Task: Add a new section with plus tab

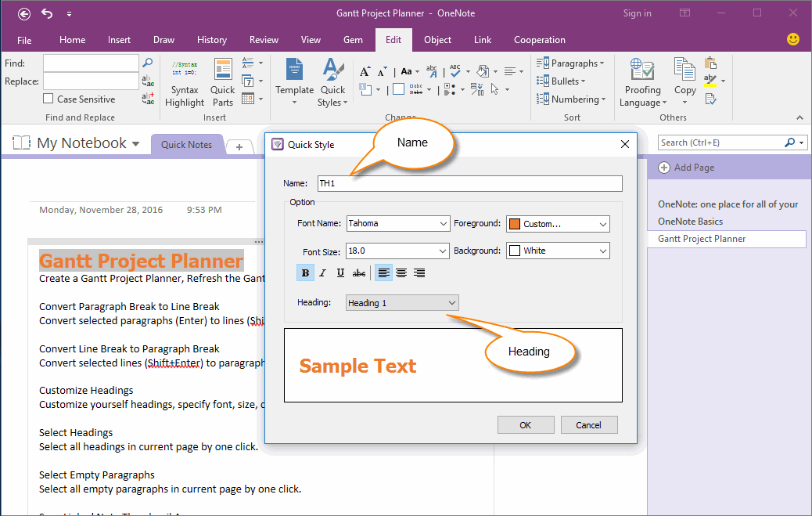Action: (239, 147)
